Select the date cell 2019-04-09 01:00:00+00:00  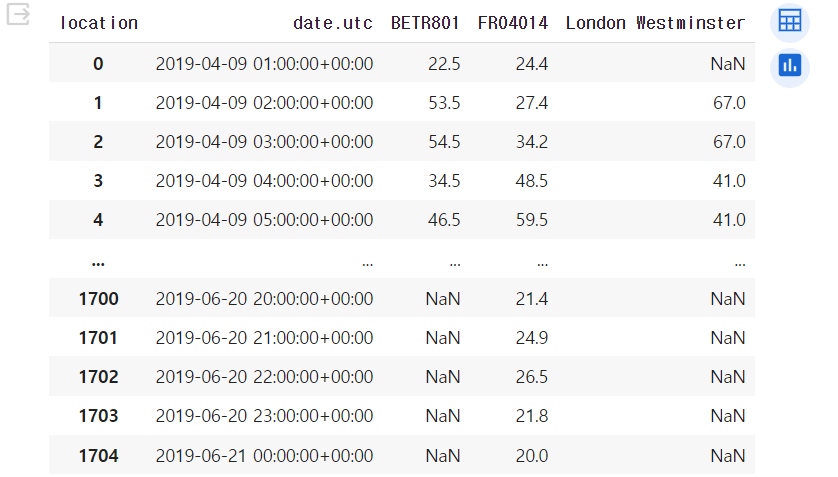click(265, 64)
